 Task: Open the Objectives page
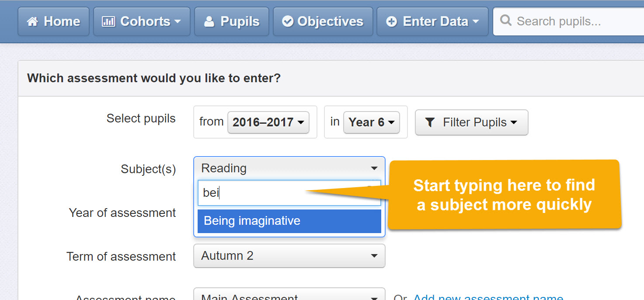[323, 21]
